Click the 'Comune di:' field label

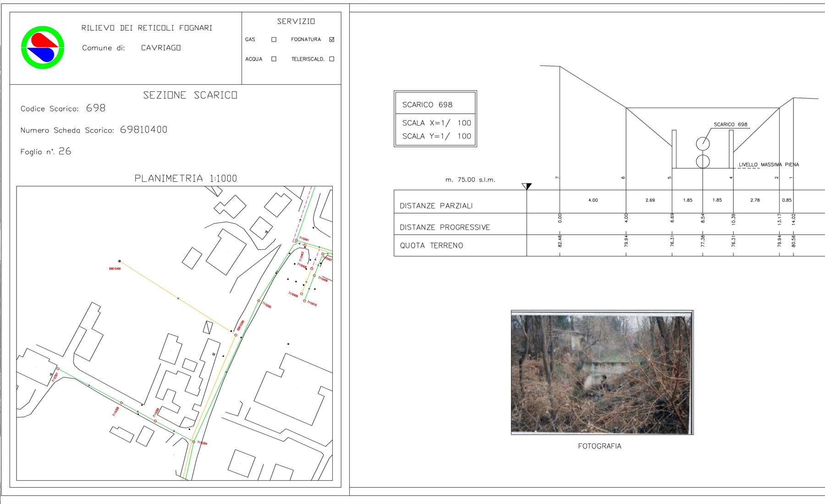[x=104, y=48]
